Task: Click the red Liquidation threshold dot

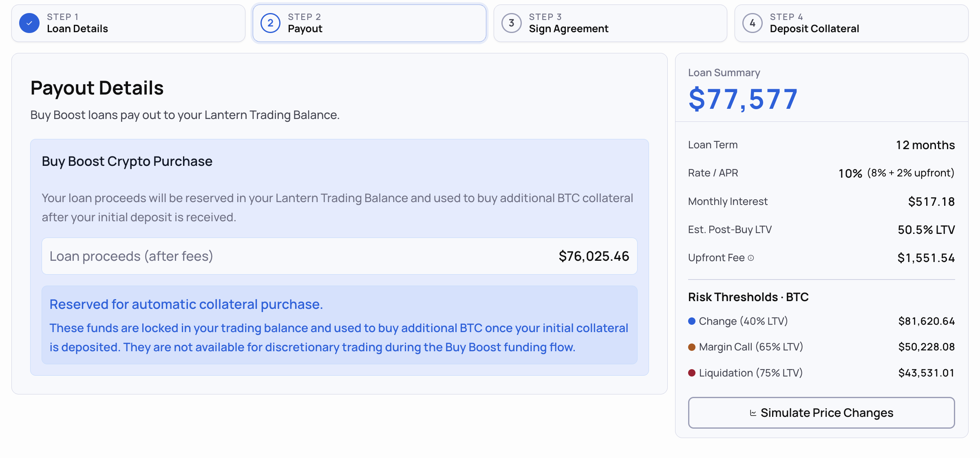Action: pos(692,373)
